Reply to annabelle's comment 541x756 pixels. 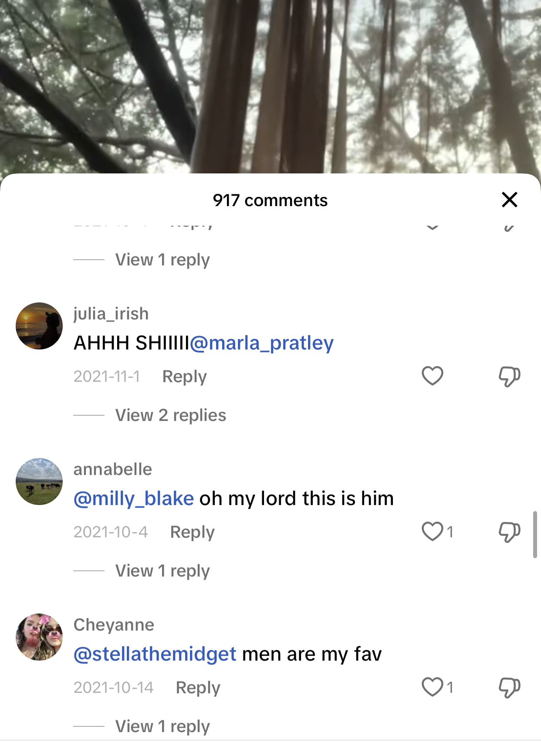(x=192, y=532)
